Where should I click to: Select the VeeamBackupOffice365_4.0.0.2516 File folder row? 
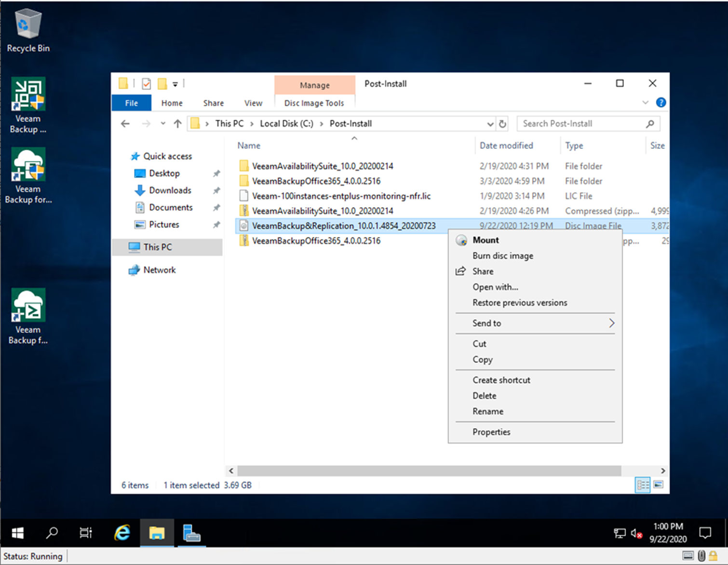[316, 181]
